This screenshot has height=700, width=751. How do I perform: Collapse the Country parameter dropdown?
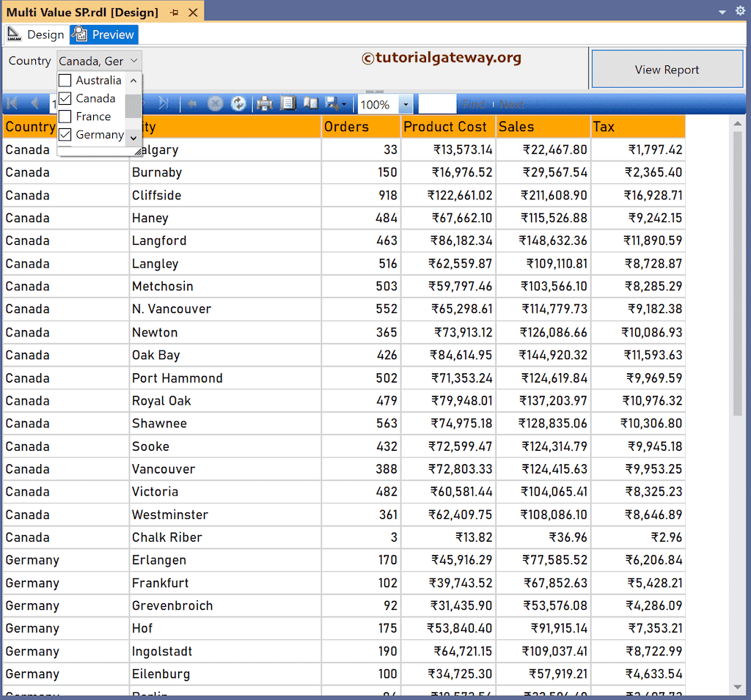pyautogui.click(x=133, y=60)
